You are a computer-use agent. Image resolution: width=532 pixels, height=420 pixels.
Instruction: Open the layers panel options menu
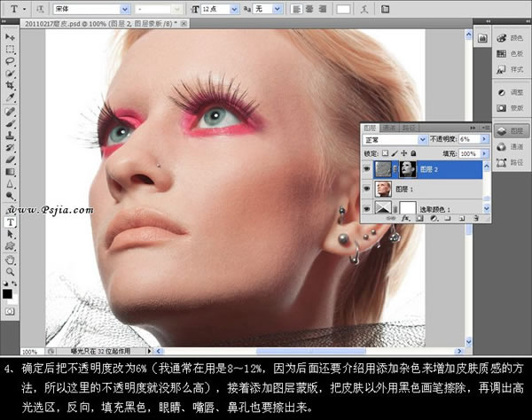click(486, 128)
